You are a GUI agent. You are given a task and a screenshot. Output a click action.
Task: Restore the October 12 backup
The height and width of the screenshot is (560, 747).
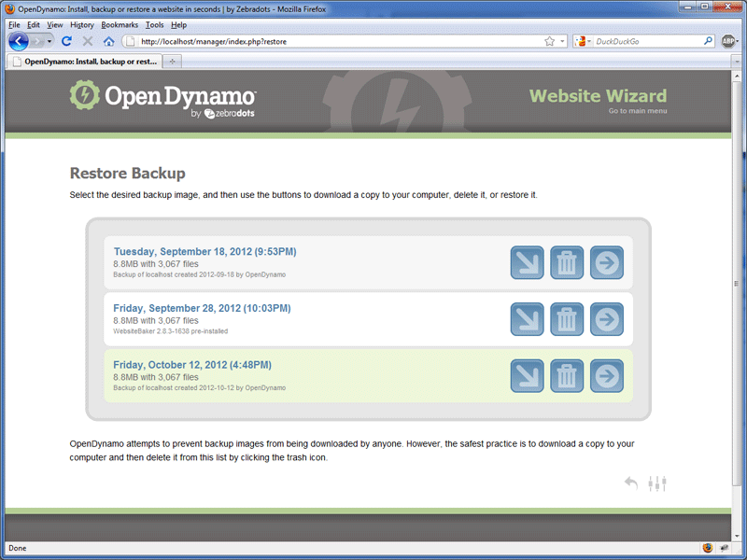tap(607, 375)
